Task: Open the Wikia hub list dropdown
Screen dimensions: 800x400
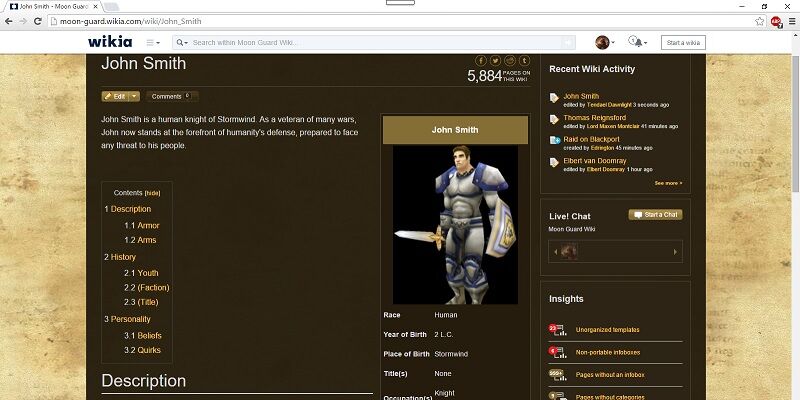Action: coord(153,42)
